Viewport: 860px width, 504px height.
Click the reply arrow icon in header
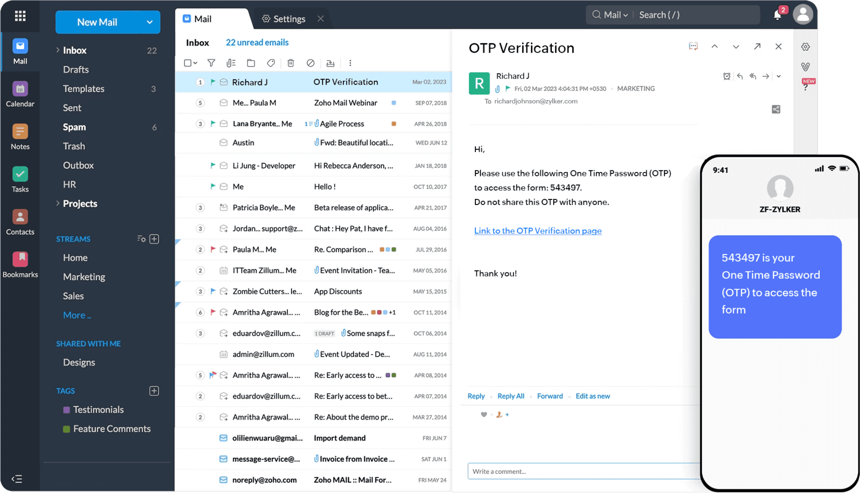point(740,76)
